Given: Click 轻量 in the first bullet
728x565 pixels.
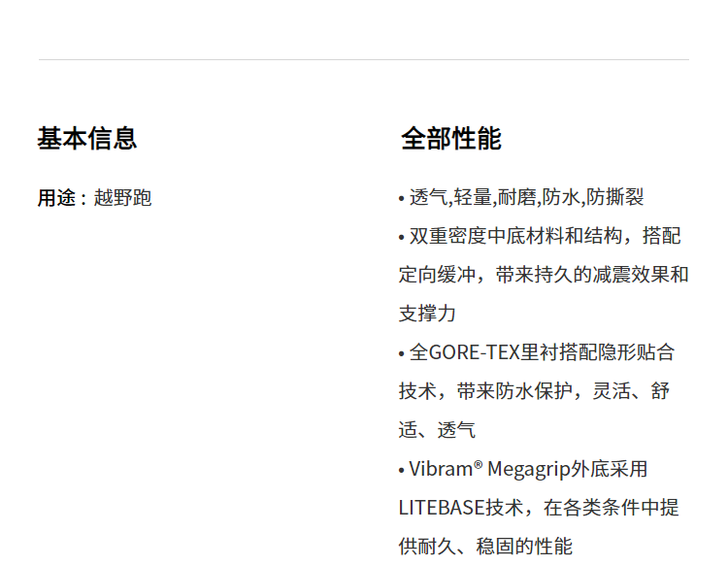Looking at the screenshot, I should pos(474,197).
